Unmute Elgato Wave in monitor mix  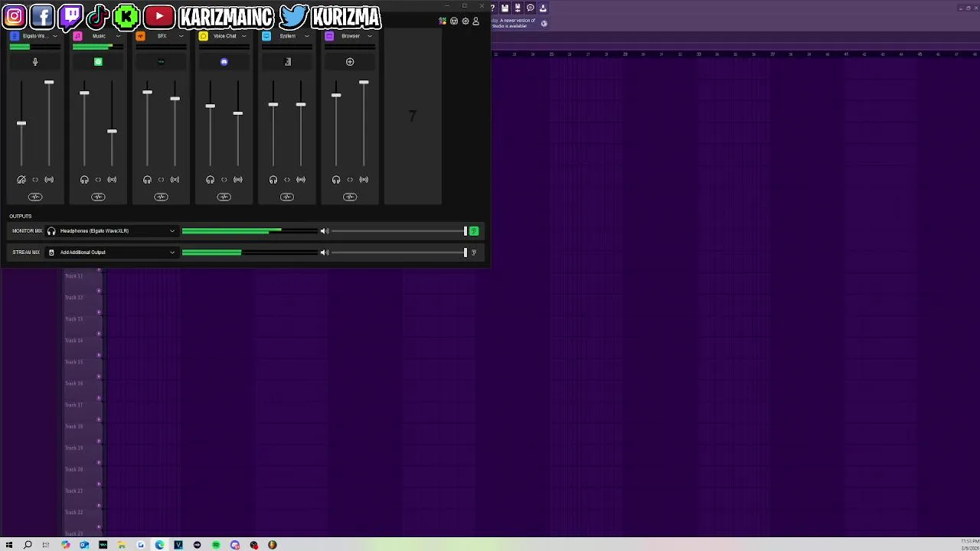[21, 180]
